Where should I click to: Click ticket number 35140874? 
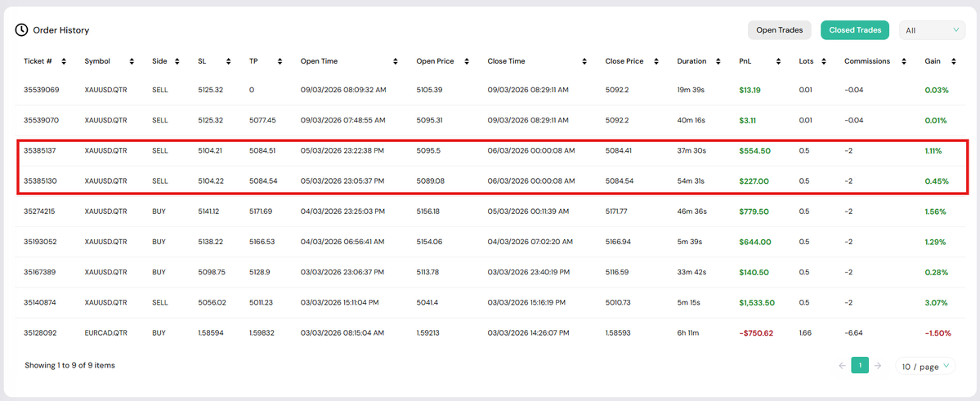pyautogui.click(x=40, y=302)
